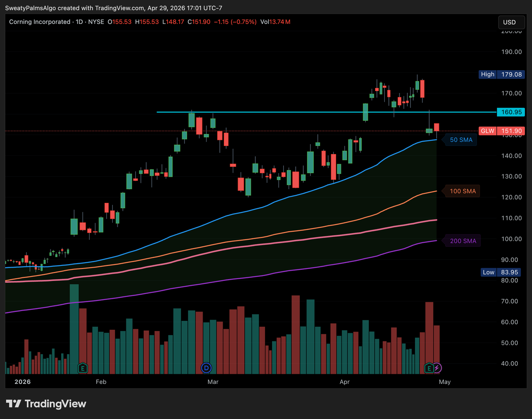Click the 130.00 price axis label
This screenshot has width=532, height=419.
(x=511, y=176)
